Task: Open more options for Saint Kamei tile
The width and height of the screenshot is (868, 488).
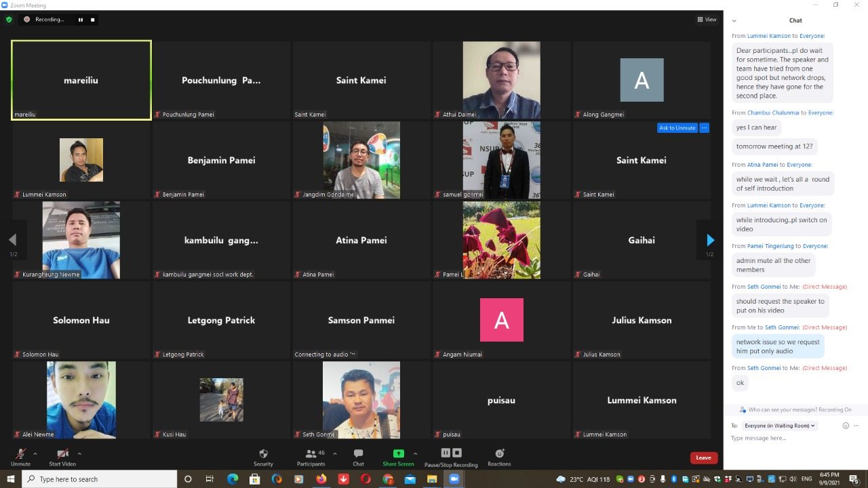Action: click(x=704, y=127)
